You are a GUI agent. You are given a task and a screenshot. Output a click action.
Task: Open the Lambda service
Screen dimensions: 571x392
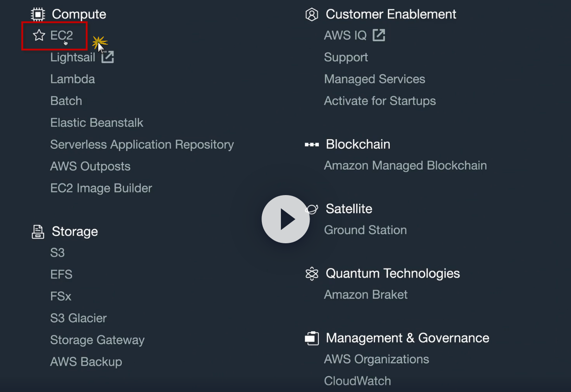click(72, 79)
